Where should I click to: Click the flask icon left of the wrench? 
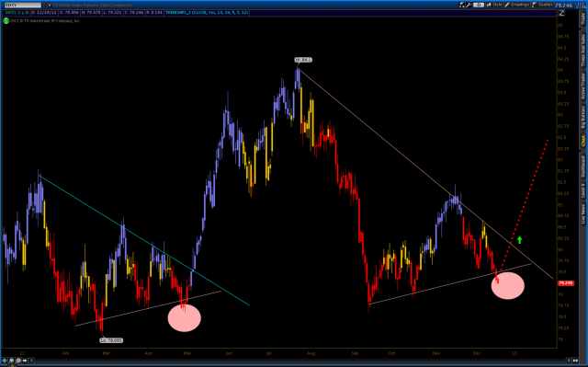point(462,5)
